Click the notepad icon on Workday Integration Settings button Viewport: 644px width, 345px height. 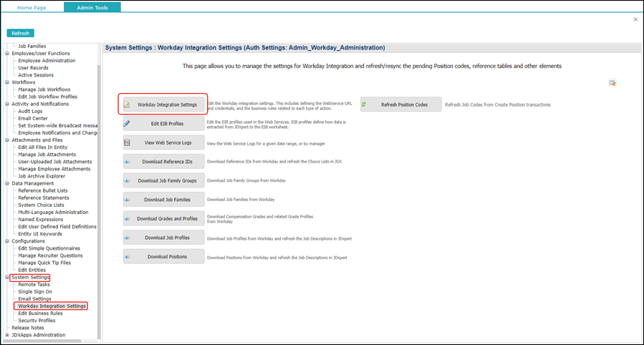(x=127, y=105)
